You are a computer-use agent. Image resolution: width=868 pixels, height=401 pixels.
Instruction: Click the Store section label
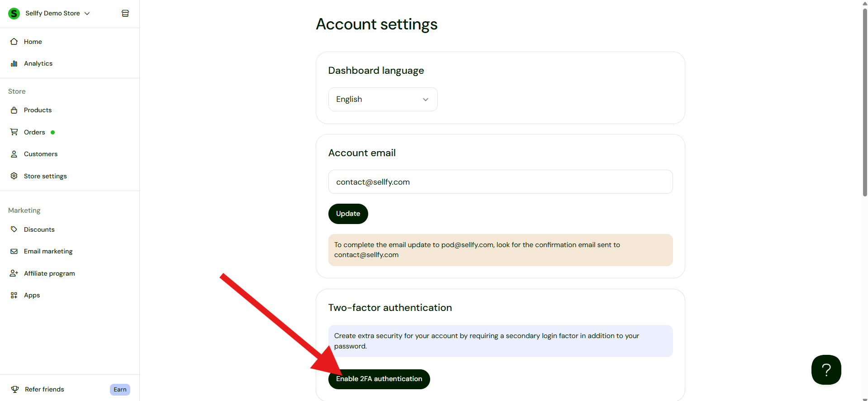coord(17,91)
